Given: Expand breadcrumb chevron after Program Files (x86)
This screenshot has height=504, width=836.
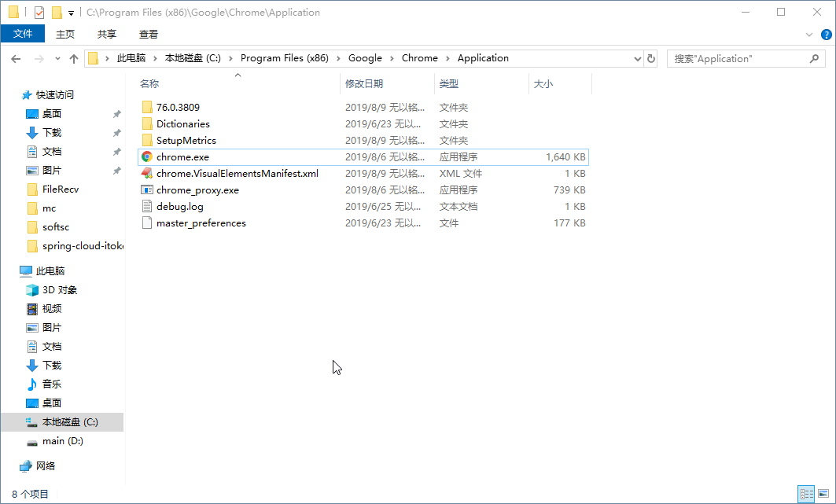Looking at the screenshot, I should [338, 58].
